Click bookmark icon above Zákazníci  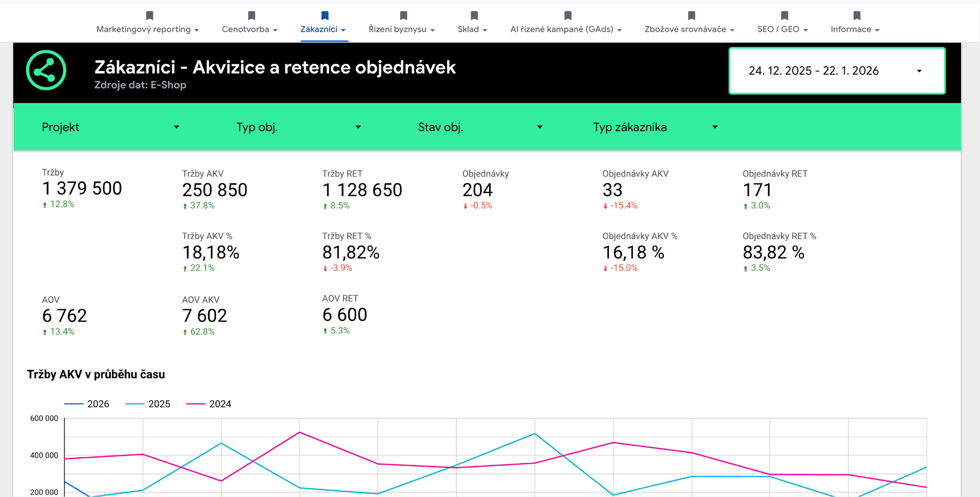325,15
